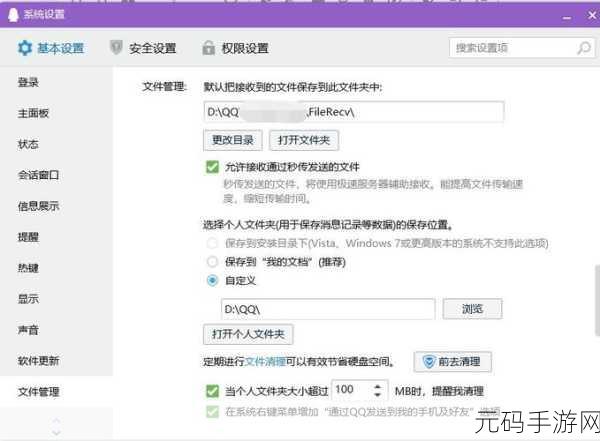Click the 浏览 button

(x=472, y=309)
